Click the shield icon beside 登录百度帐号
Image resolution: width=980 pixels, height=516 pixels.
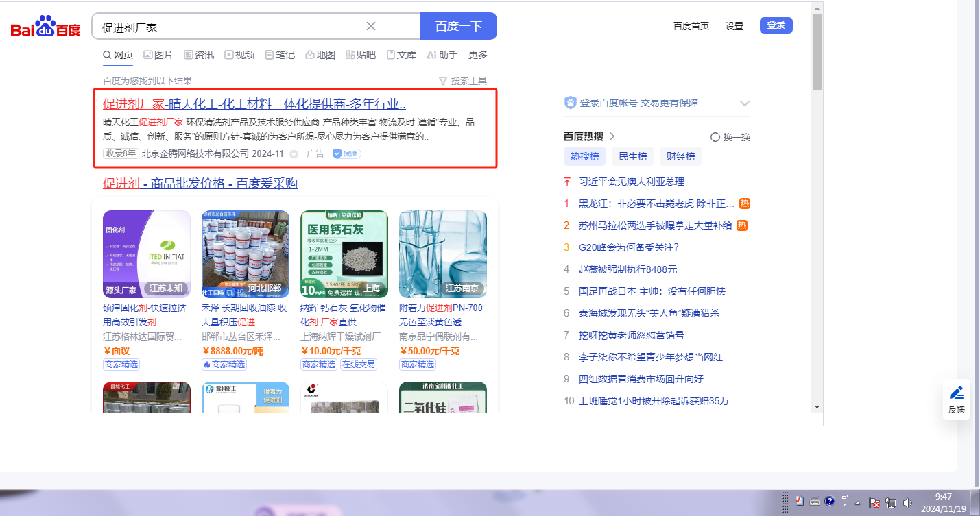pos(571,103)
